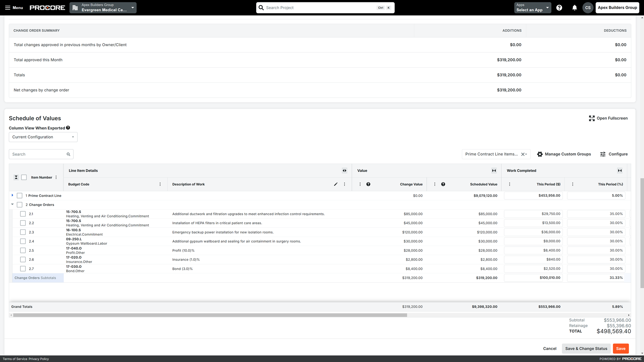Open the Configure column settings
Screen dimensions: 644x362
pos(614,154)
